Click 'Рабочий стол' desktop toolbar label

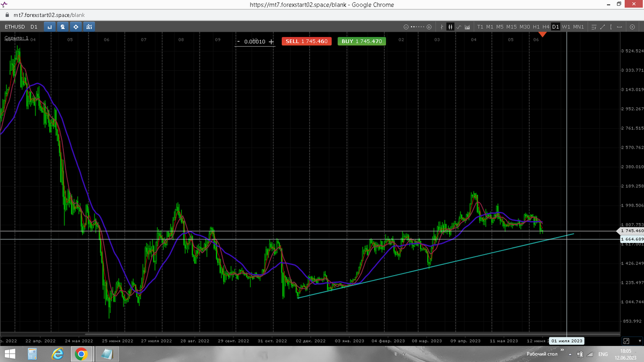542,354
